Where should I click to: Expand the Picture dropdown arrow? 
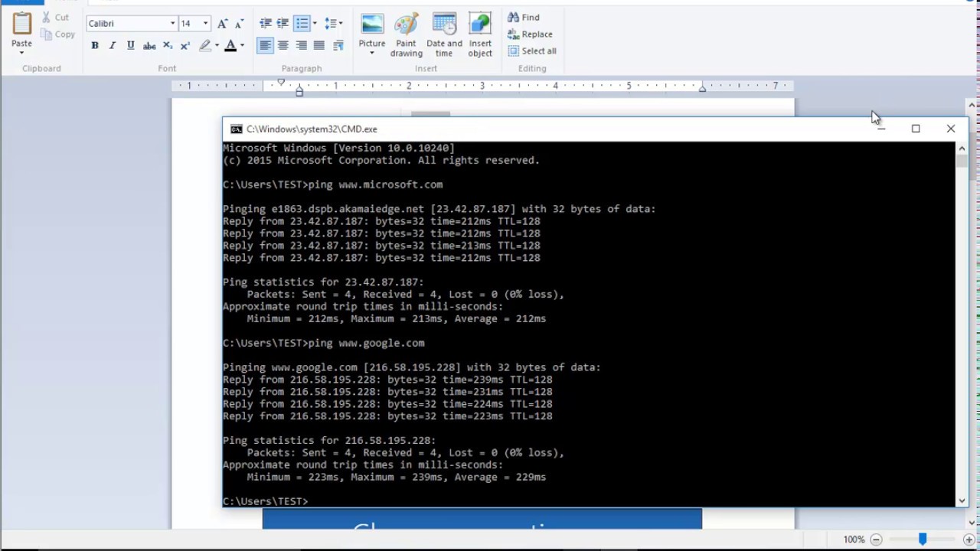(372, 53)
